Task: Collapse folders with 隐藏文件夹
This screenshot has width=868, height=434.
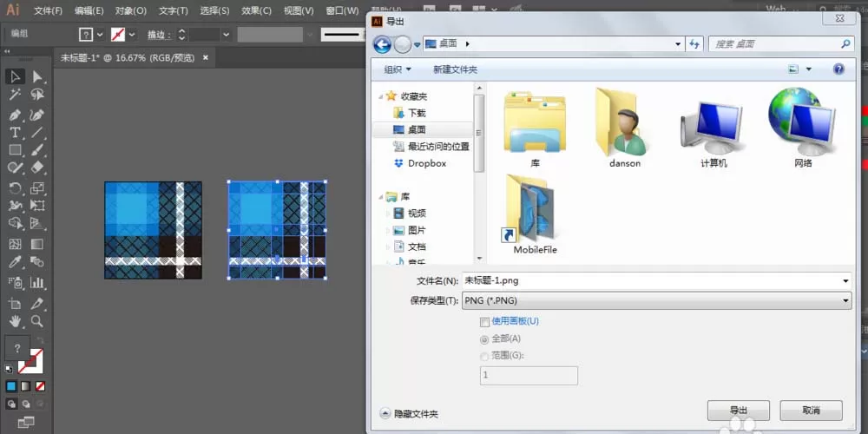Action: [x=410, y=413]
